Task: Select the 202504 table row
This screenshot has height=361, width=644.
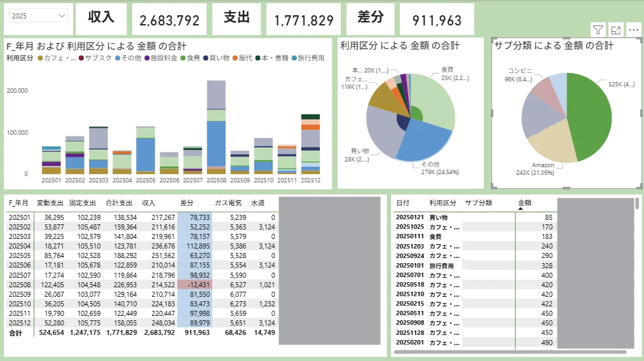Action: [142, 246]
